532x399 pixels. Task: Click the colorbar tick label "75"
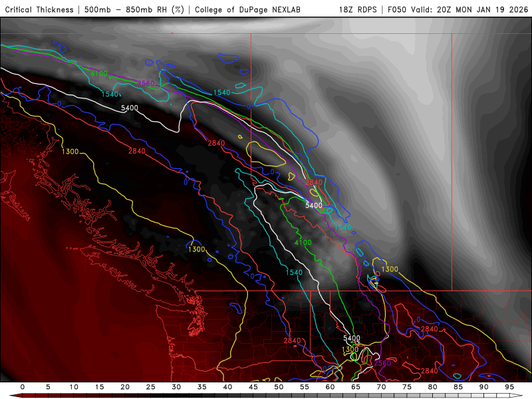point(407,387)
